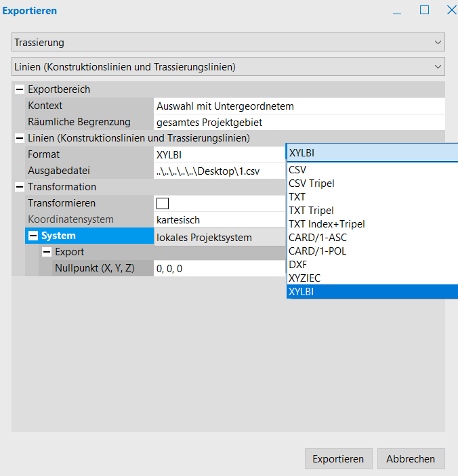Collapse the Linien section minus icon
The height and width of the screenshot is (476, 458).
tap(19, 138)
